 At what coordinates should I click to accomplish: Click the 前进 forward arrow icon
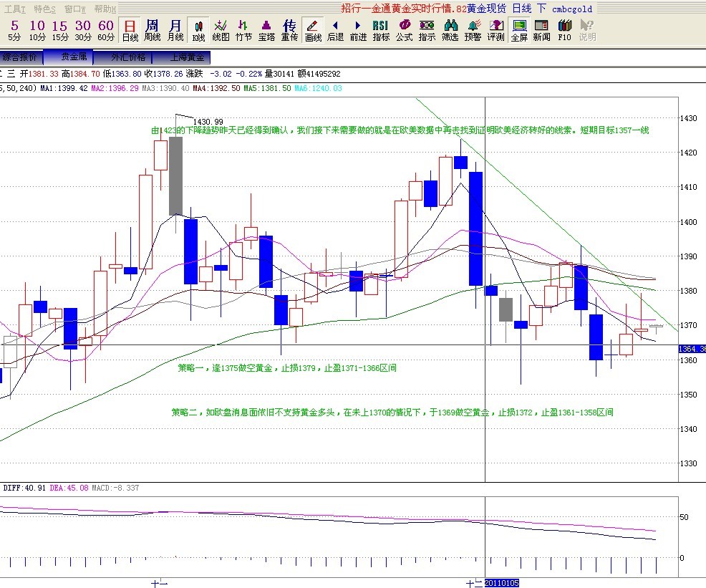(x=359, y=31)
